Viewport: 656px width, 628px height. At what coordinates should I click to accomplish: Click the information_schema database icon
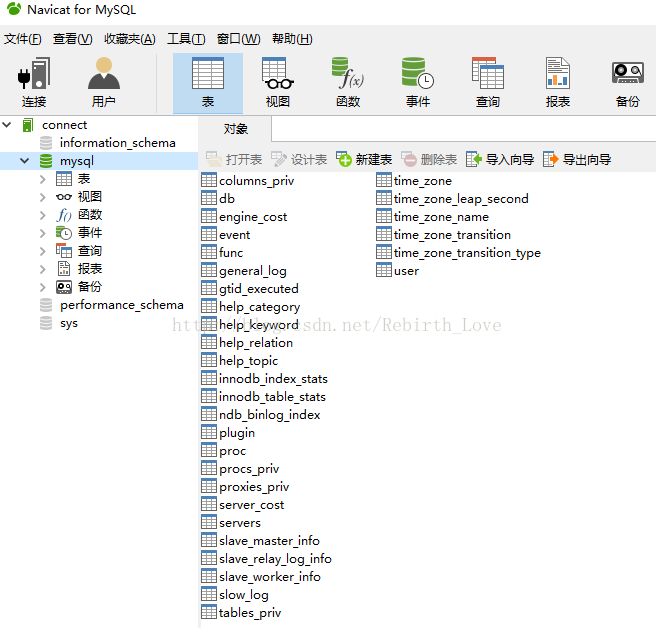46,143
